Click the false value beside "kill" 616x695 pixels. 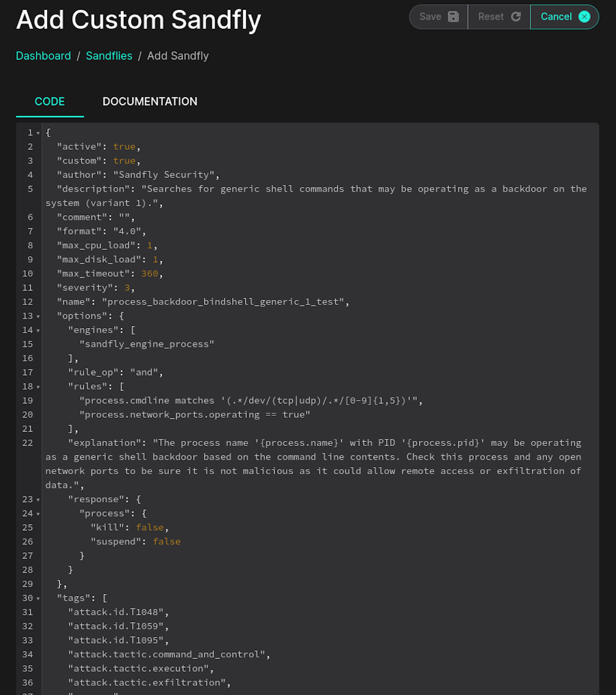tap(150, 527)
